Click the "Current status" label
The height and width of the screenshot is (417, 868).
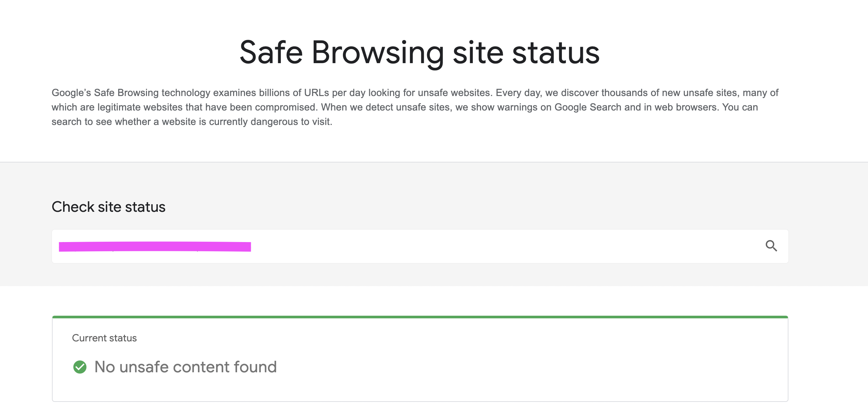pos(105,338)
